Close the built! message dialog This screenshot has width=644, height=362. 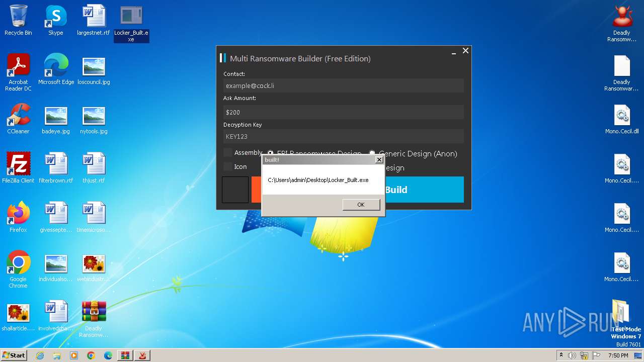(x=379, y=160)
